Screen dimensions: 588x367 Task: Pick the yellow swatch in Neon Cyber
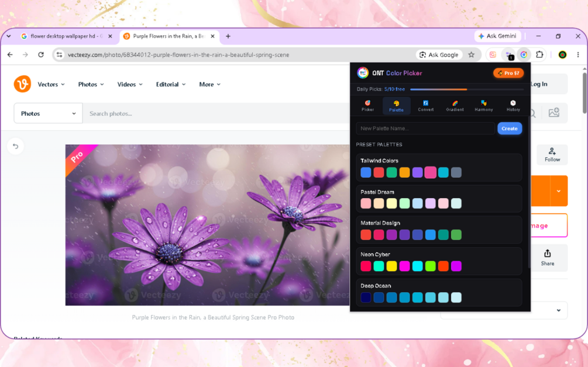point(391,266)
